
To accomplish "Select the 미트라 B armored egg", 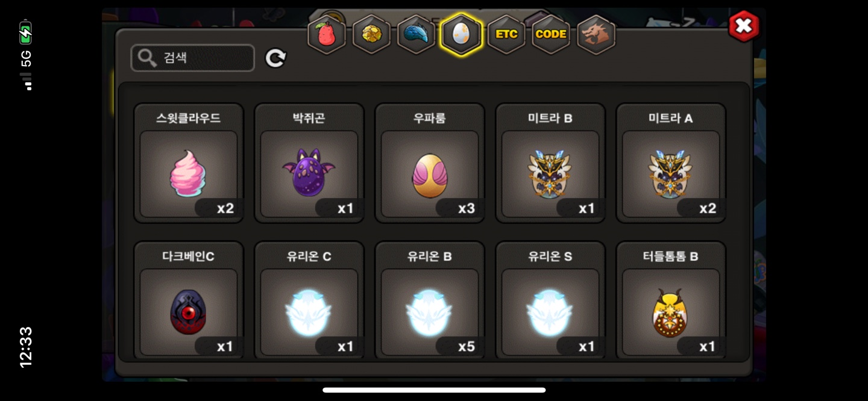I will [550, 163].
